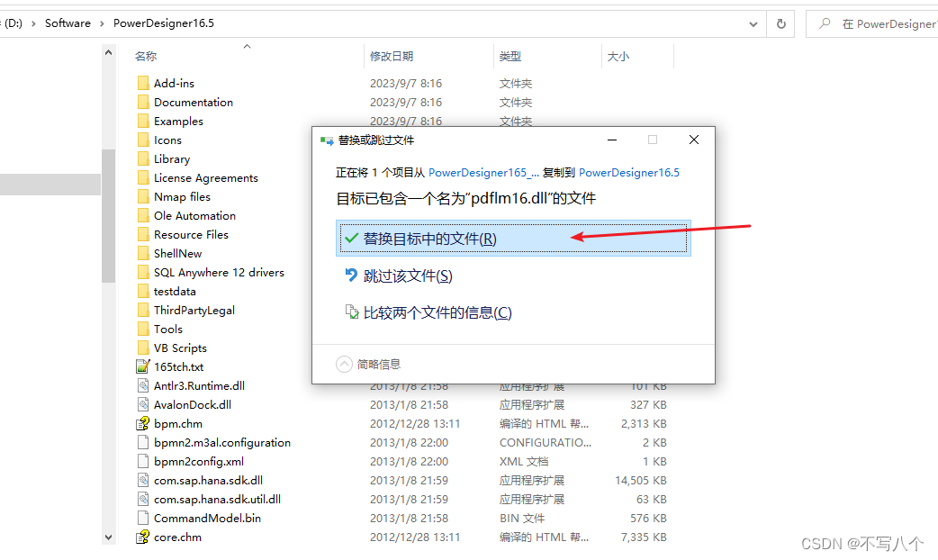Select the bpmn2.m3al.configuration file icon
Viewport: 938px width, 560px height.
coord(143,443)
